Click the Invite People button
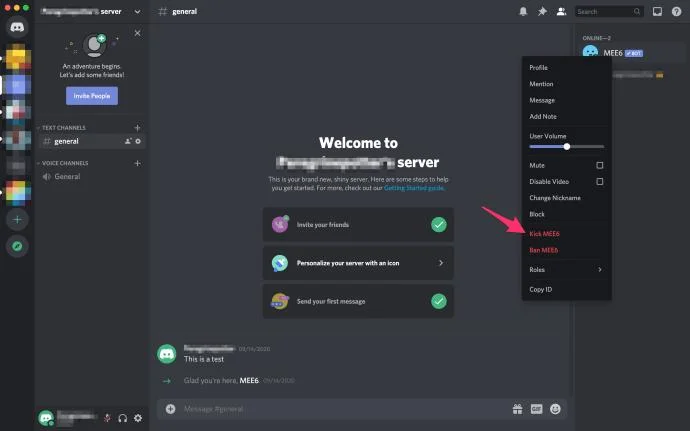This screenshot has width=690, height=431. pyautogui.click(x=92, y=96)
